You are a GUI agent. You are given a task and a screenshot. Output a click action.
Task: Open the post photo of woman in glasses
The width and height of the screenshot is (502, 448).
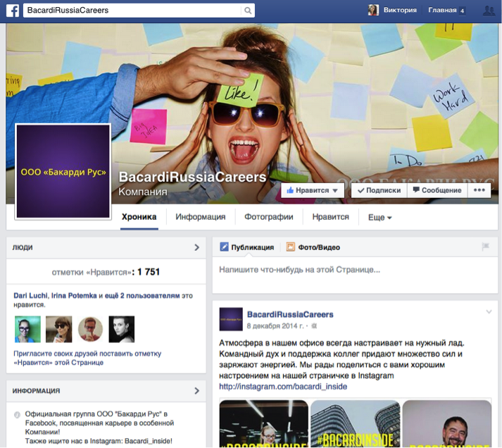pos(263,423)
